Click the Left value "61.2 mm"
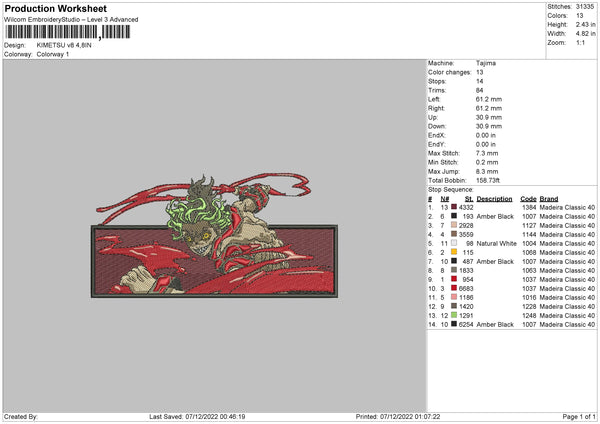This screenshot has width=600, height=424. tap(489, 99)
